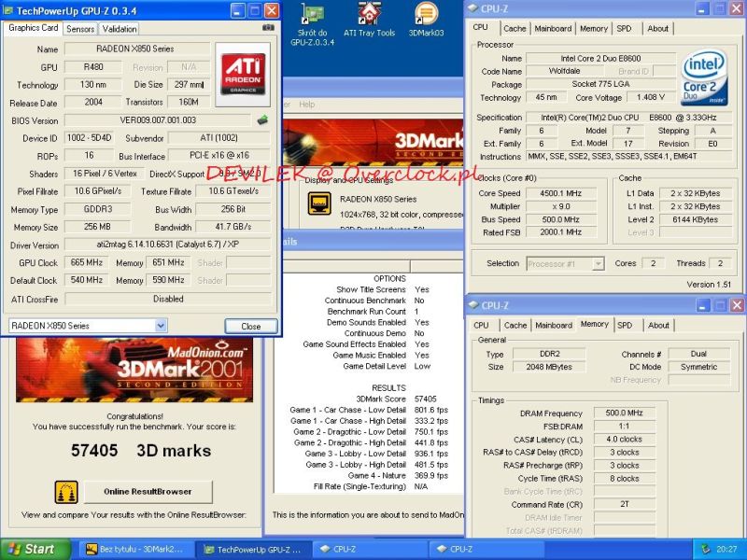Switch to Bez tytułu - 3DMark2001 taskbar item
This screenshot has width=747, height=560.
[134, 549]
